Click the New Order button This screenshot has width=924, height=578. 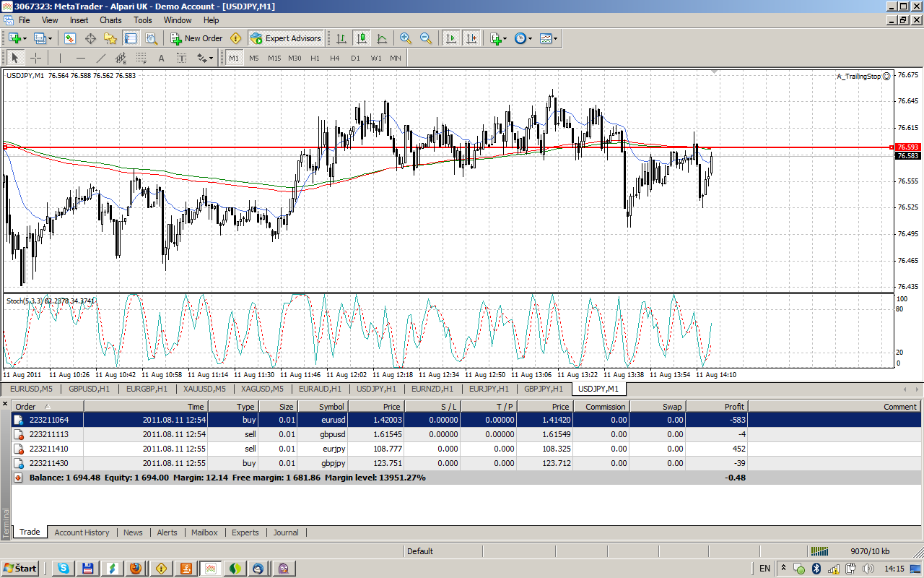[196, 38]
